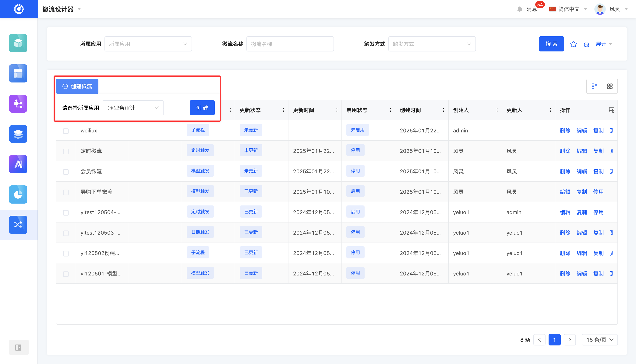The image size is (636, 364).
Task: Click the 创 建 button
Action: 202,108
